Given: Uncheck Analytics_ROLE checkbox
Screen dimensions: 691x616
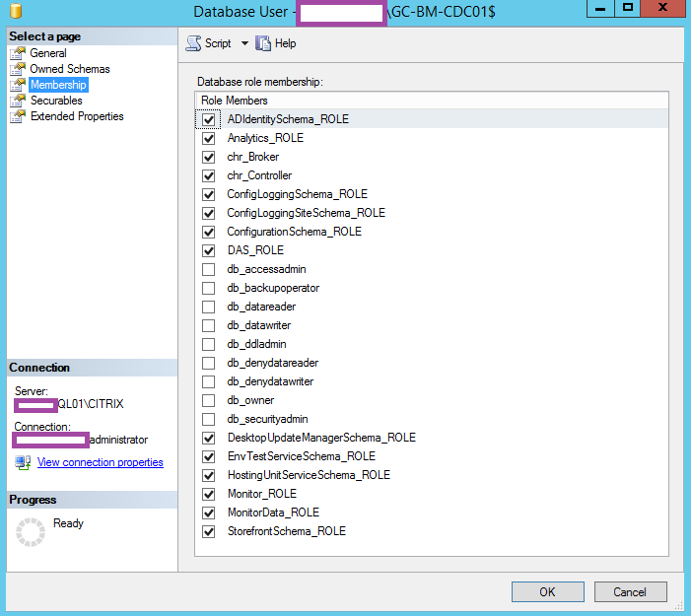Looking at the screenshot, I should tap(208, 138).
